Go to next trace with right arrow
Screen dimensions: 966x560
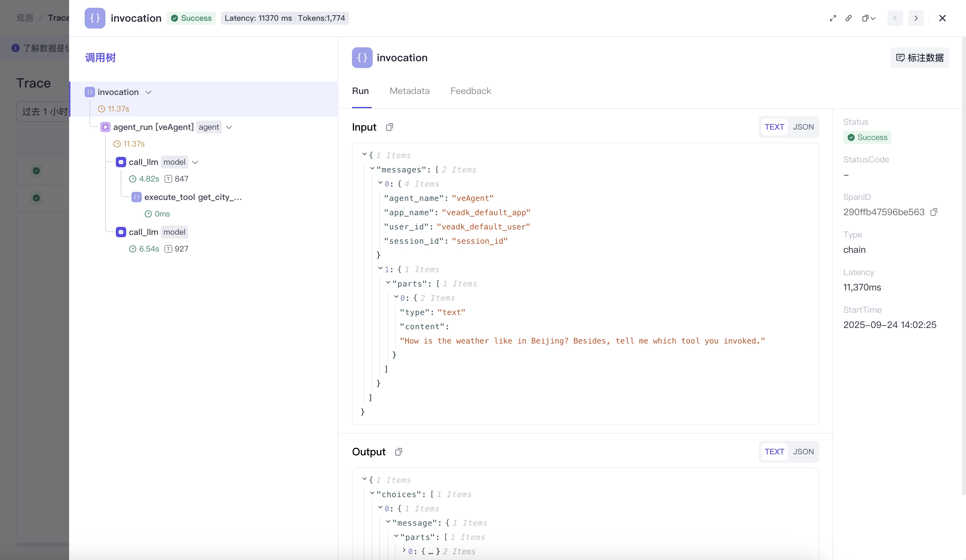tap(916, 18)
